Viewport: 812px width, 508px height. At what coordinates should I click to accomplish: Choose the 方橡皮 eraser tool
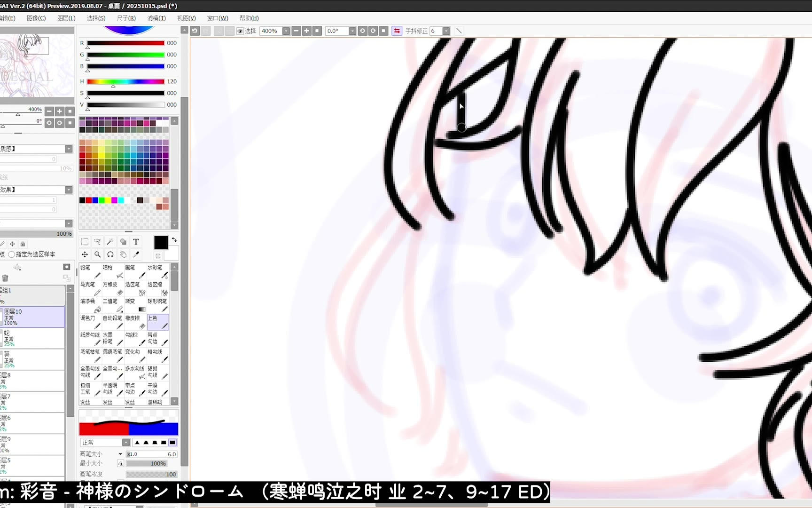113,288
